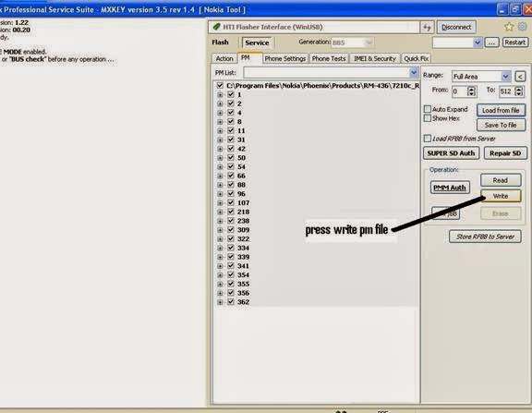
Task: Click the flasher interface leaf icon
Action: tap(216, 27)
